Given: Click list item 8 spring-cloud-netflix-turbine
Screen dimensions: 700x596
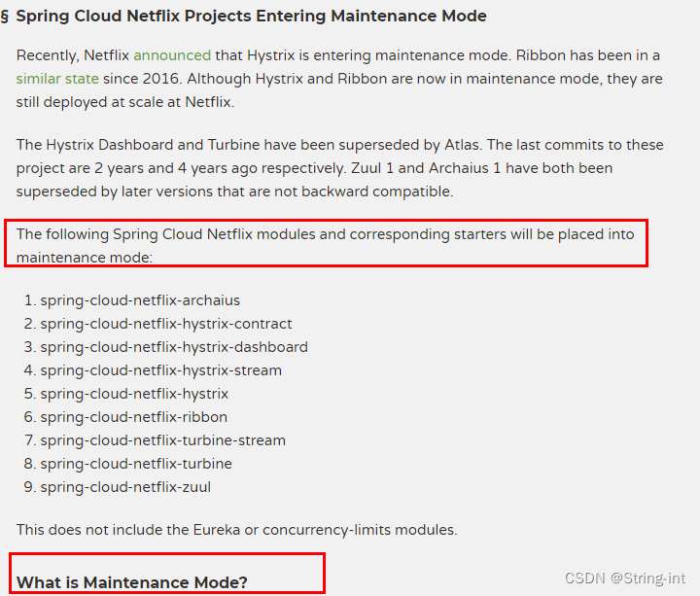Looking at the screenshot, I should pos(136,464).
